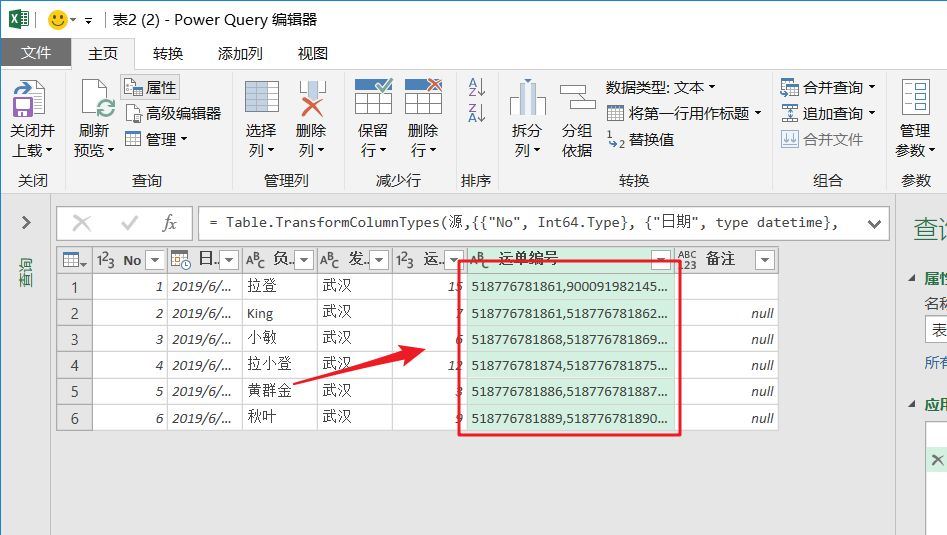Switch to the 主页 home tab
Viewport: 947px width, 535px height.
(103, 54)
